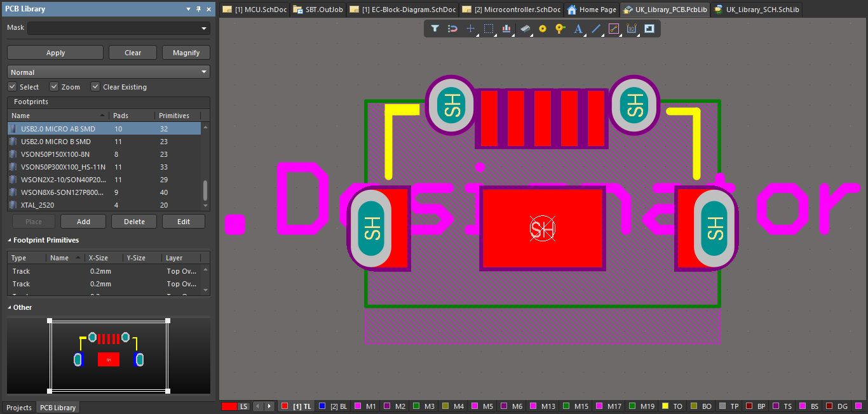
Task: Open the LS layer set button
Action: [236, 406]
